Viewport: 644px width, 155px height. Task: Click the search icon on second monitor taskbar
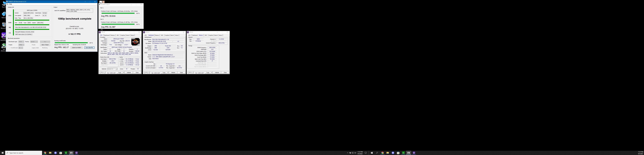377,153
